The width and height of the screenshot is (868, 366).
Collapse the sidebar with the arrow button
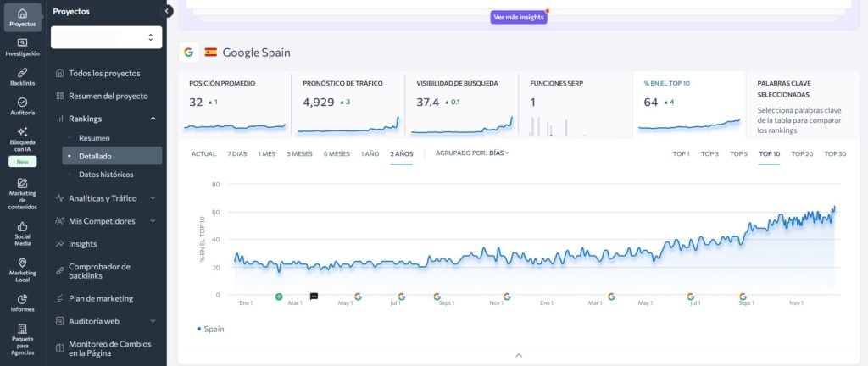(167, 11)
